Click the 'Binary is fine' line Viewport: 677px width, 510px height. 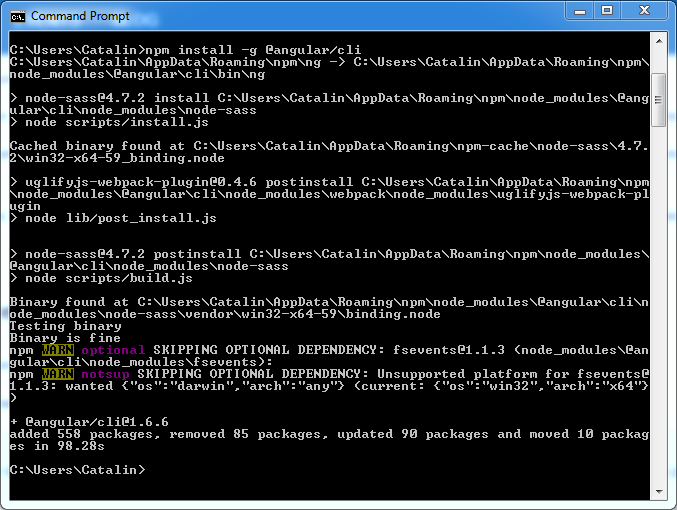click(65, 338)
